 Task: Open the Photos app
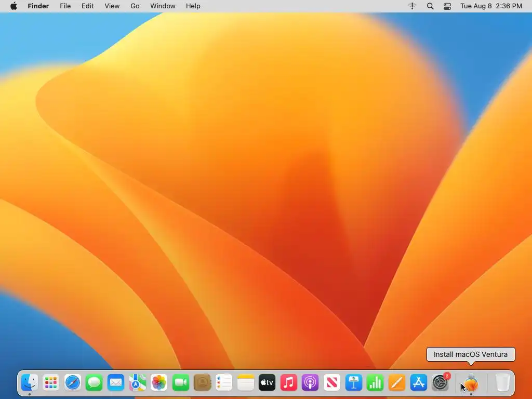point(159,383)
